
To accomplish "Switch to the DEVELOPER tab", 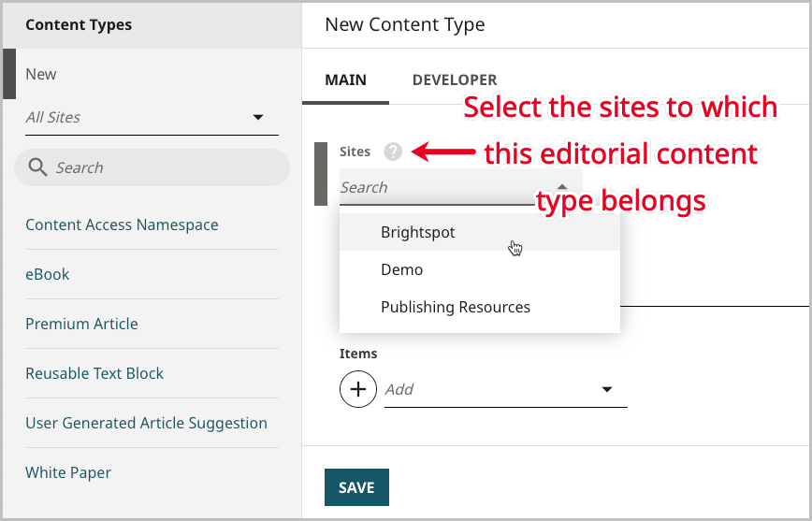I will click(455, 80).
